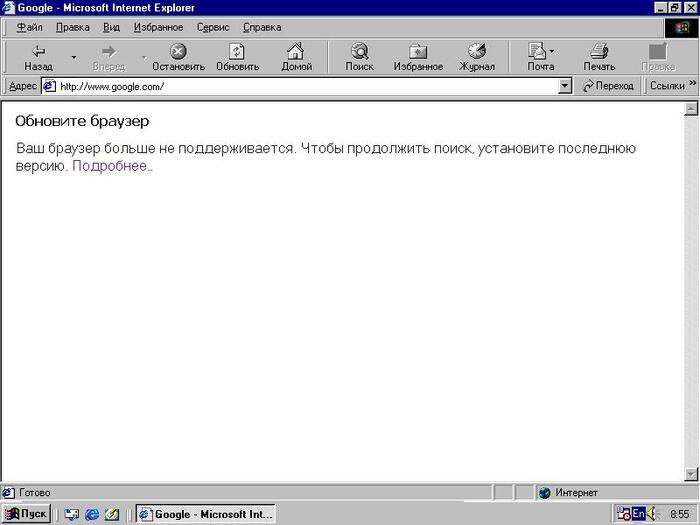Viewport: 700px width, 525px height.
Task: Open the Справка menu
Action: 261,27
